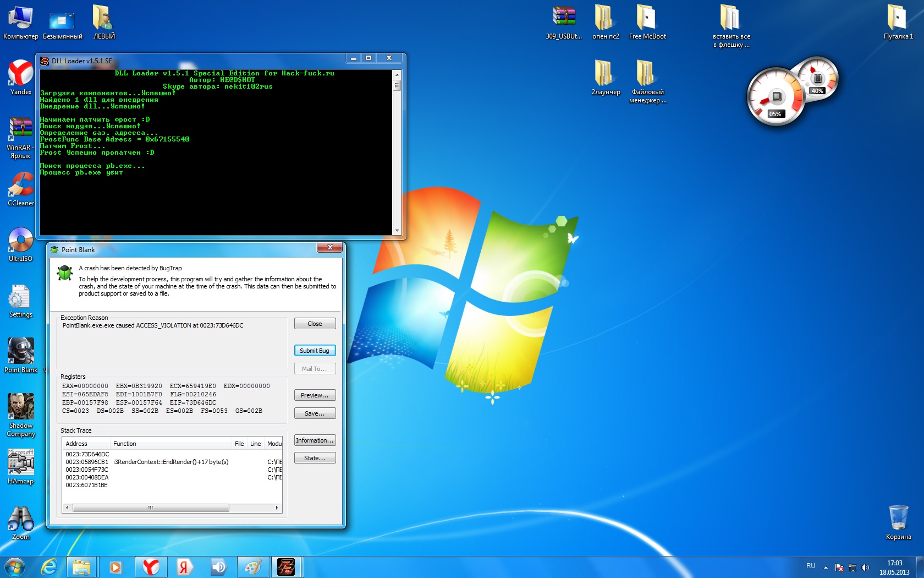Viewport: 924px width, 578px height.
Task: Click the State... button
Action: tap(315, 458)
